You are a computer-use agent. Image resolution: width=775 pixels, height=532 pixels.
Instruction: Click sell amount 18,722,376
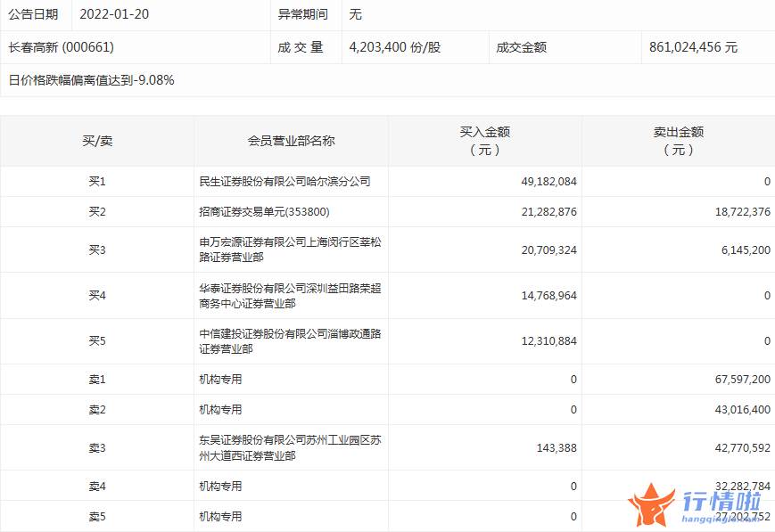(743, 212)
